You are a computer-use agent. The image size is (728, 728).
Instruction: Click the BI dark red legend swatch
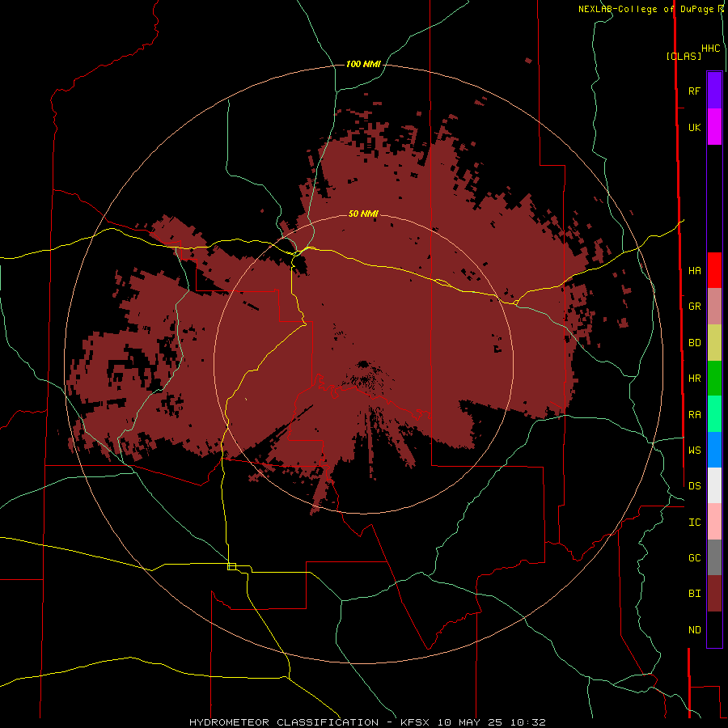714,594
